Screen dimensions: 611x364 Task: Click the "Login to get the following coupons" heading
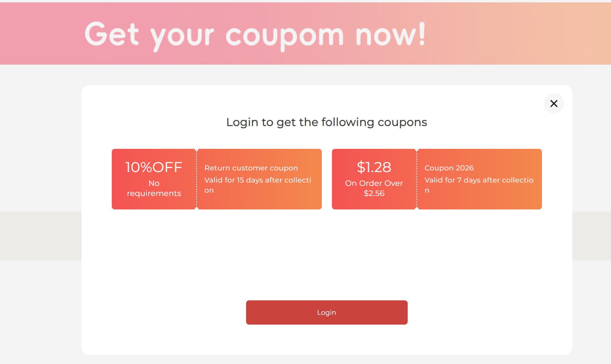[x=327, y=122]
